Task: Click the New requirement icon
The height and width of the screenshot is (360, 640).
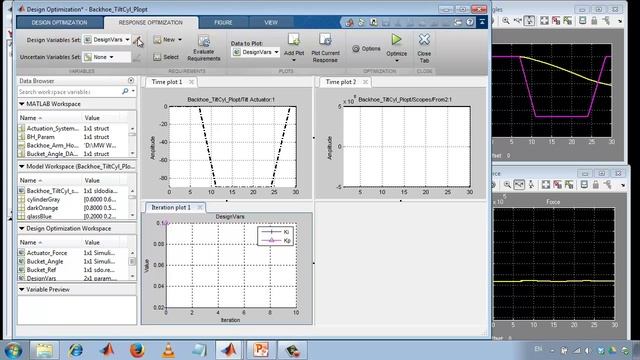Action: (x=157, y=40)
